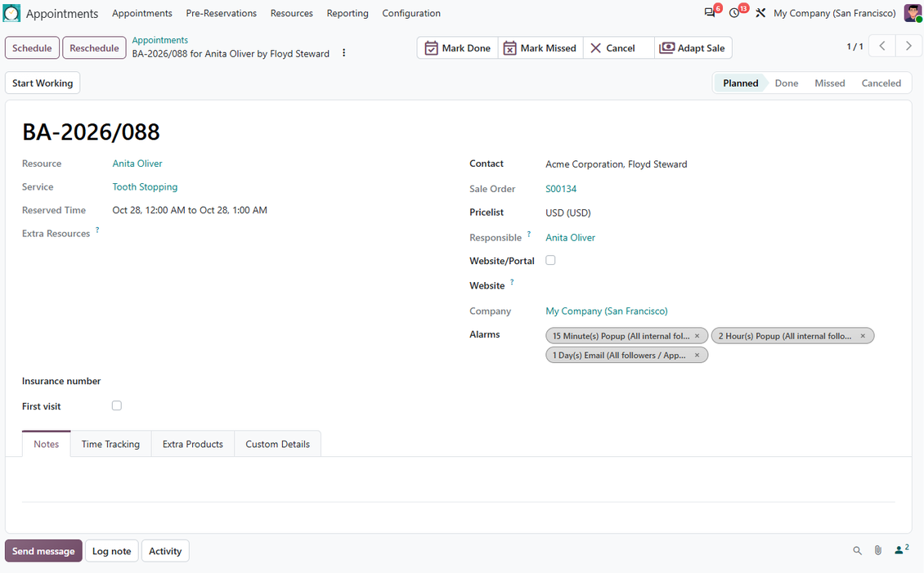This screenshot has width=924, height=573.
Task: Open the Appointments app home icon
Action: (x=11, y=13)
